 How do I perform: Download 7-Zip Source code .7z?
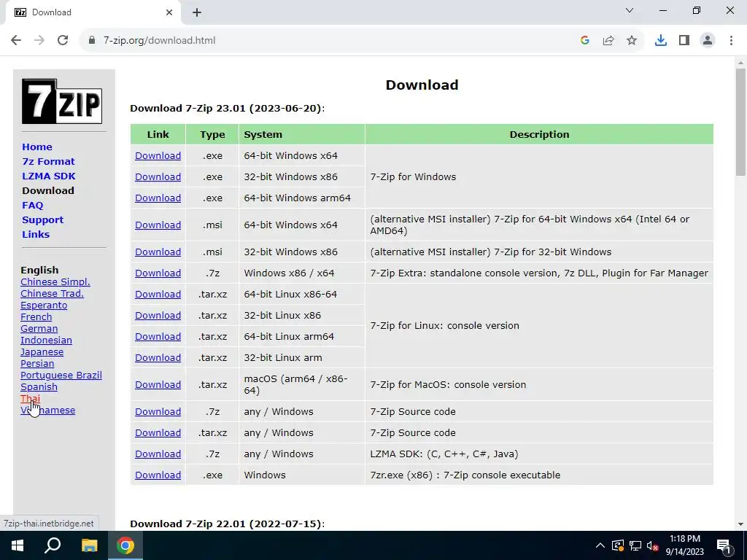coord(158,411)
